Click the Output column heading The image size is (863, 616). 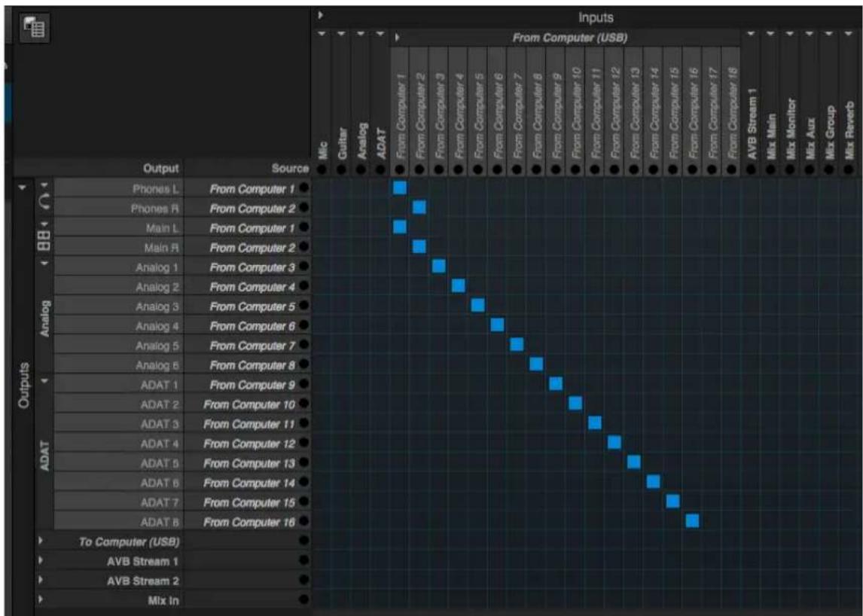click(160, 169)
